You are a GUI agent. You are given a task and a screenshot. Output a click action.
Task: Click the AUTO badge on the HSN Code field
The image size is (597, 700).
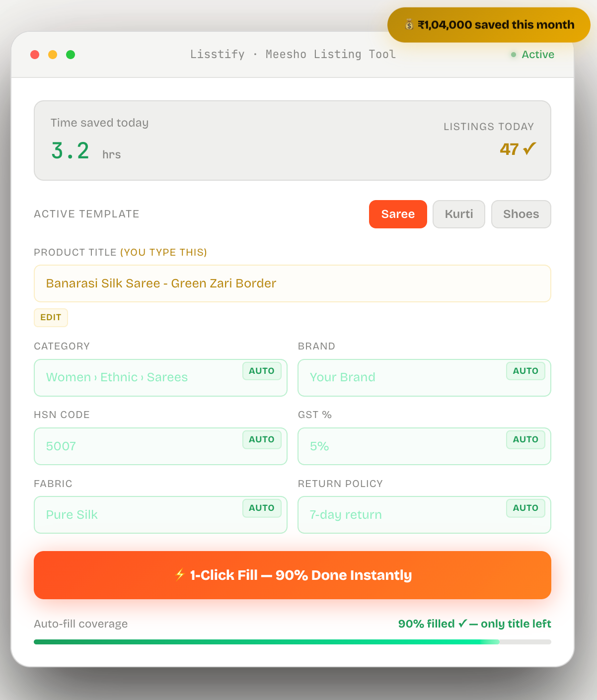[x=262, y=439]
